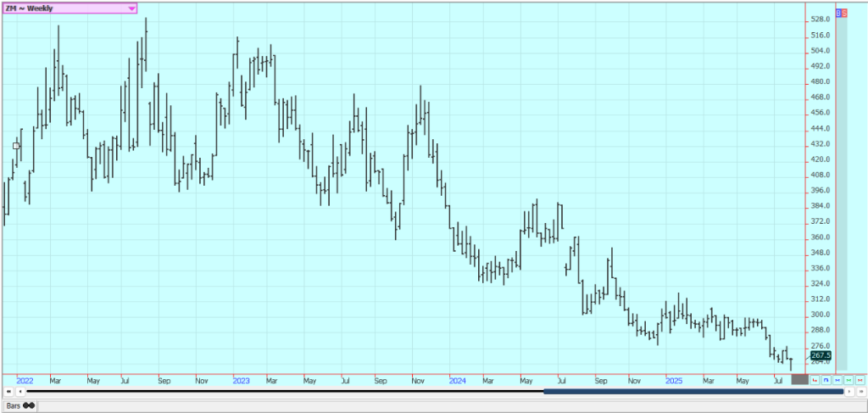The height and width of the screenshot is (413, 868).
Task: Click the 267.5 current price label
Action: (x=821, y=355)
